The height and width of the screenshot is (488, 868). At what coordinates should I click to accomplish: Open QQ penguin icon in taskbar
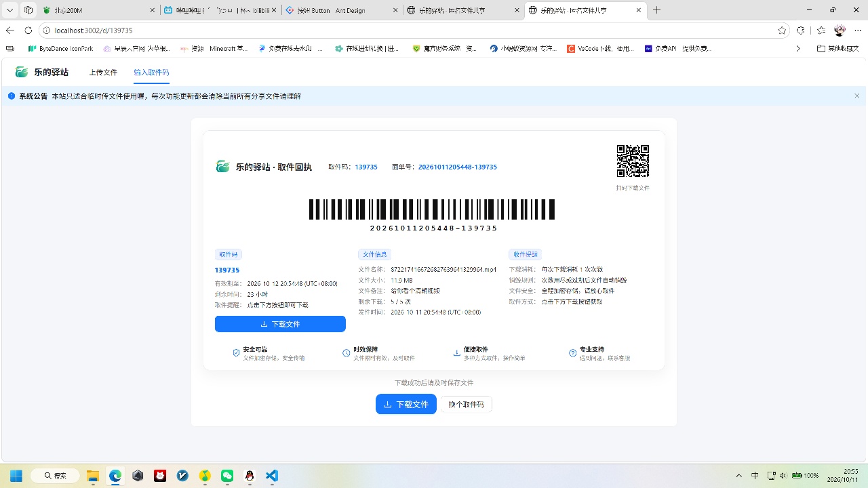(250, 476)
